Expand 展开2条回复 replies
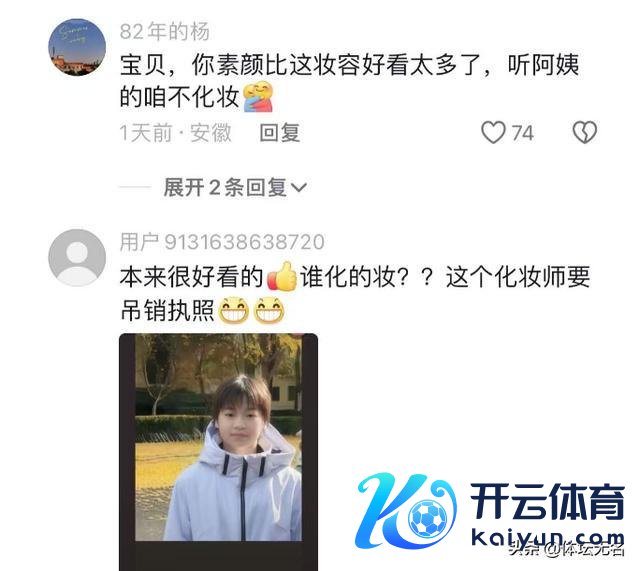The width and height of the screenshot is (640, 571). pos(235,187)
